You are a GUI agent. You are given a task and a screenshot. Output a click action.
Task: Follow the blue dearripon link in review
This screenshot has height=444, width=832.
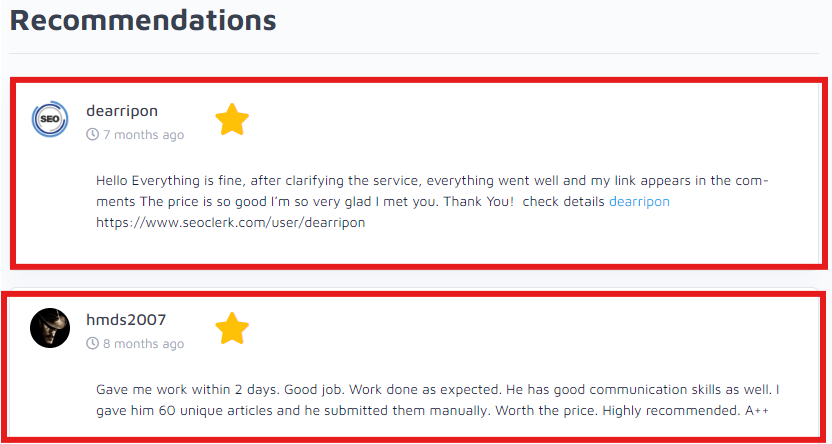(x=639, y=202)
